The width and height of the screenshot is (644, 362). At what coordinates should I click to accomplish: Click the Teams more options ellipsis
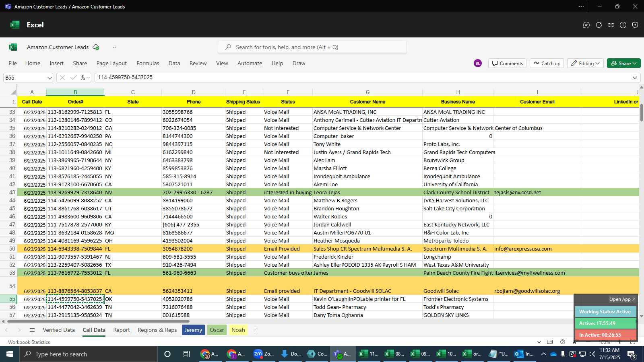[x=581, y=6]
